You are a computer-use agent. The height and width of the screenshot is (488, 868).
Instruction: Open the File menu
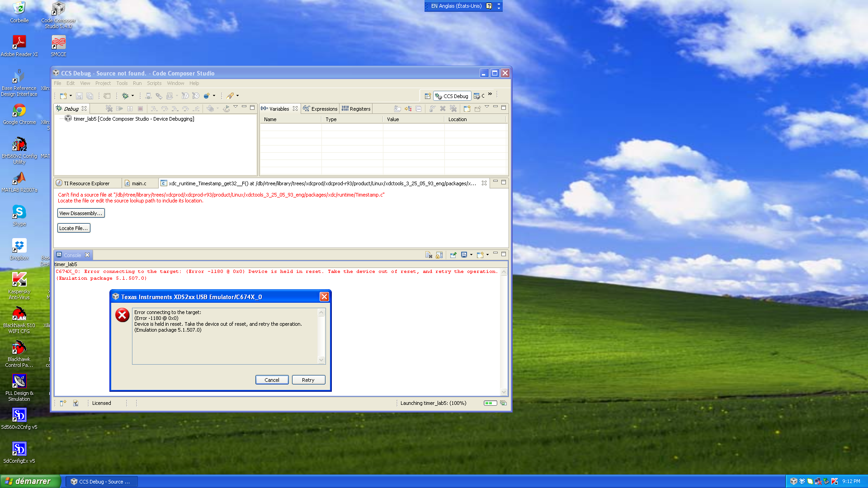click(x=57, y=83)
